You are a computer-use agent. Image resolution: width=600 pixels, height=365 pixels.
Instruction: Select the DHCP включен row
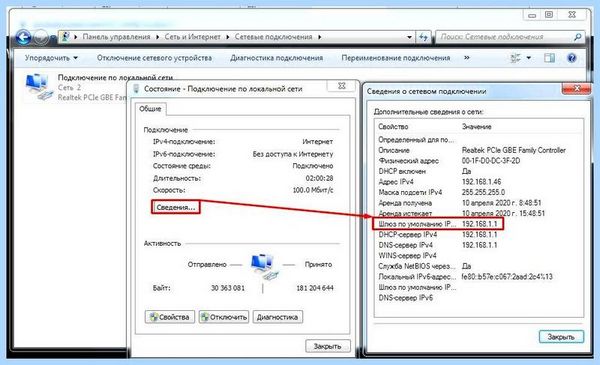click(x=478, y=171)
